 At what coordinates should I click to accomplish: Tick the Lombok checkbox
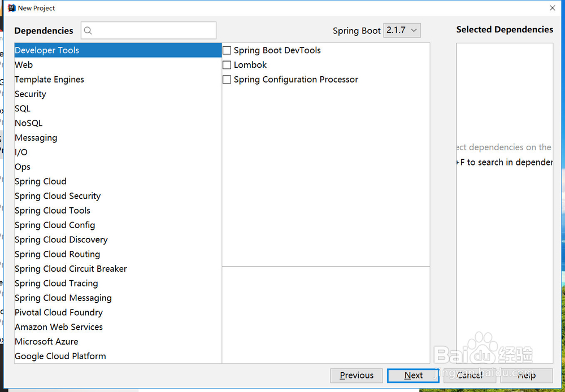click(x=227, y=65)
